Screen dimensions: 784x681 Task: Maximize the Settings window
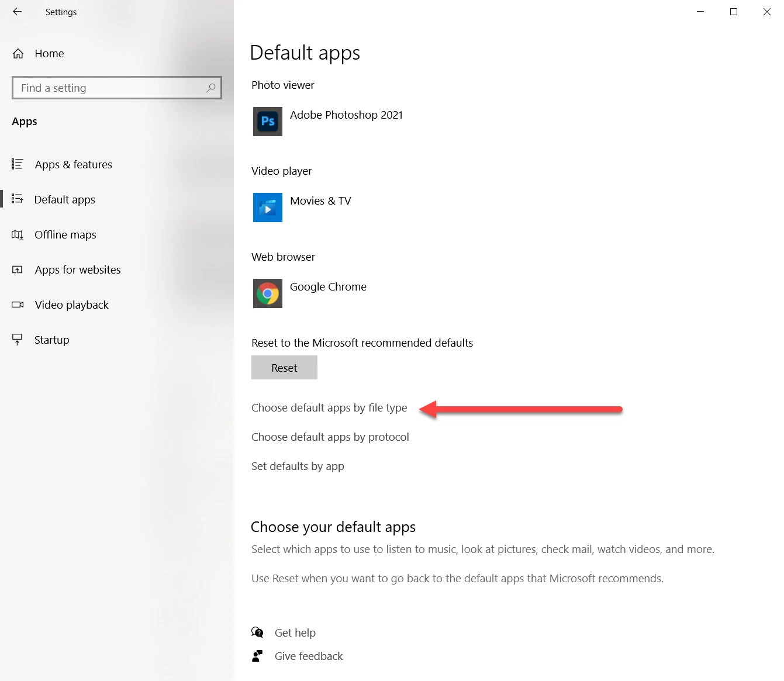[734, 12]
